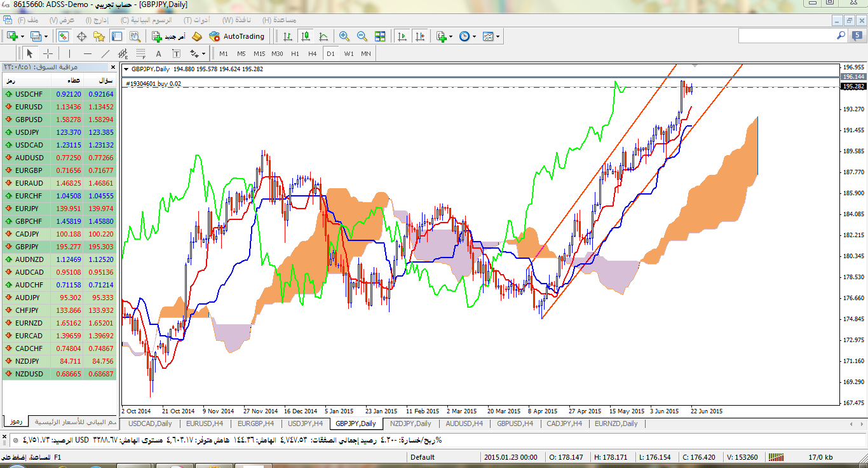
Task: Switch to the NZDJPY,Daily chart tab
Action: pos(410,423)
